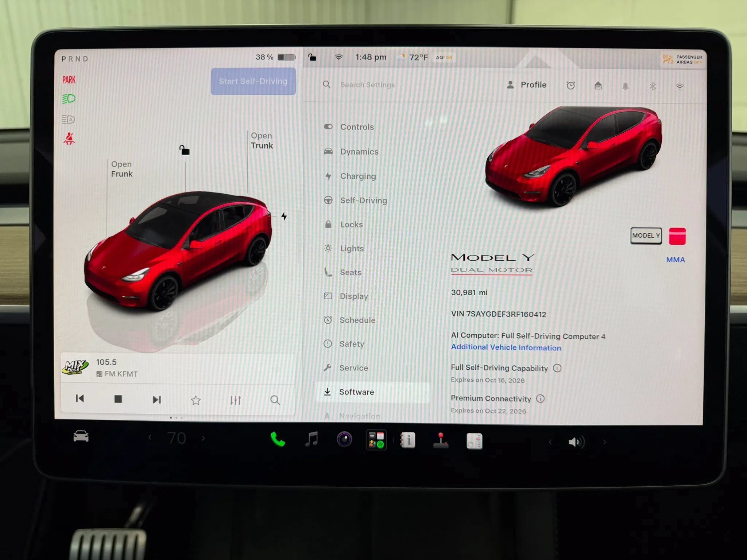This screenshot has width=747, height=560.
Task: Open the HomeLink garage icon
Action: [598, 86]
